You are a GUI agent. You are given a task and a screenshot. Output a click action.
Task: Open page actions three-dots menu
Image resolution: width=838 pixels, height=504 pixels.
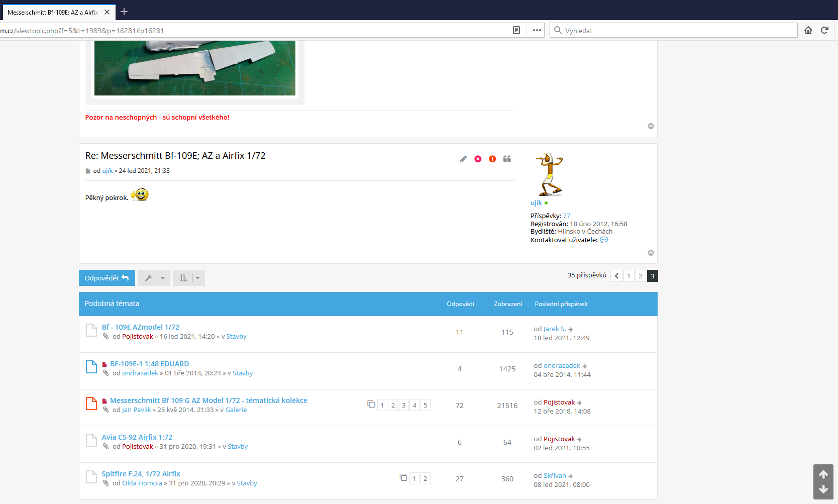tap(537, 30)
